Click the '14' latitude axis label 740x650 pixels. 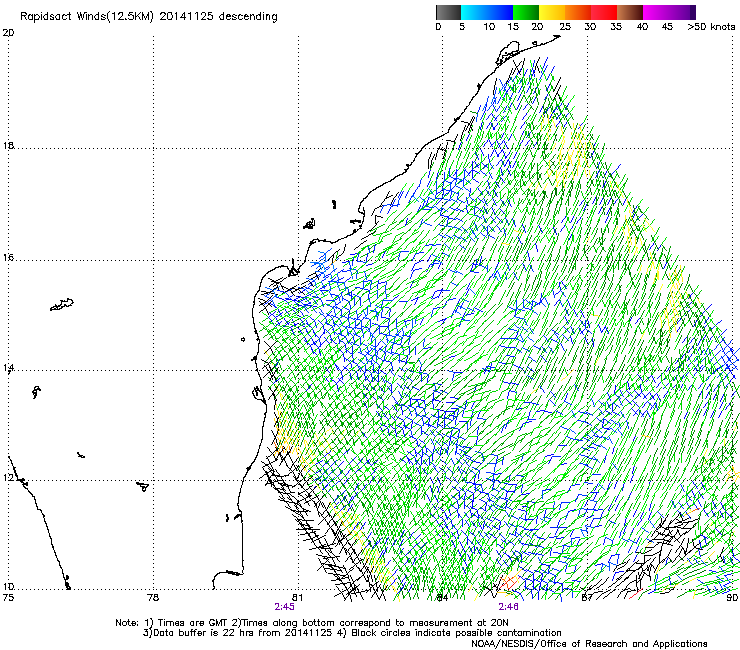[8, 368]
